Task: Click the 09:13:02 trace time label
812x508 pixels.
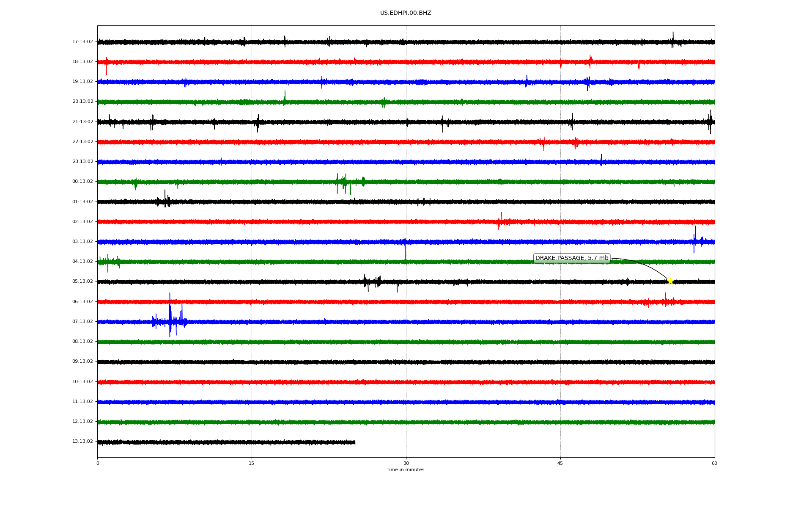Action: tap(82, 362)
